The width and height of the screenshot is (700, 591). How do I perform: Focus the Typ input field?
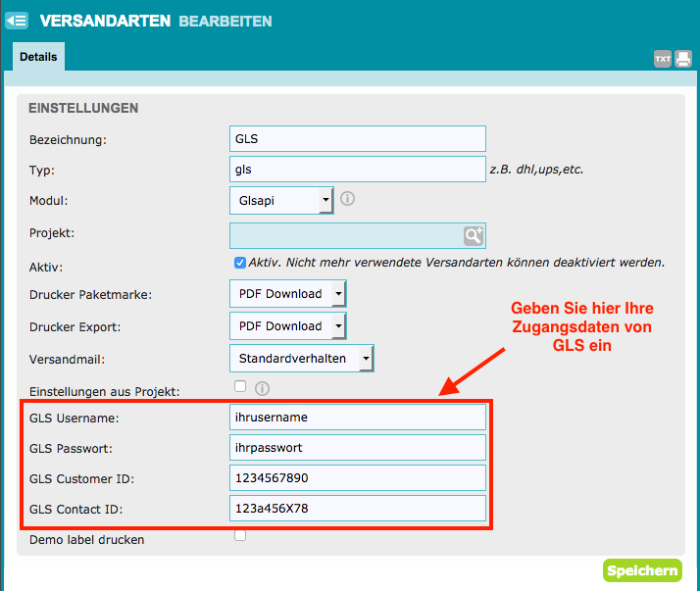point(357,169)
